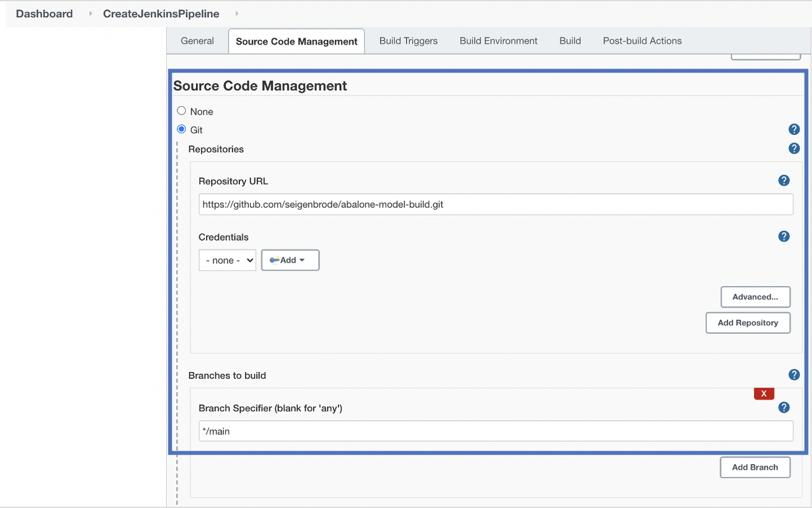Open the Add credentials dropdown button
The width and height of the screenshot is (812, 508).
[x=290, y=260]
